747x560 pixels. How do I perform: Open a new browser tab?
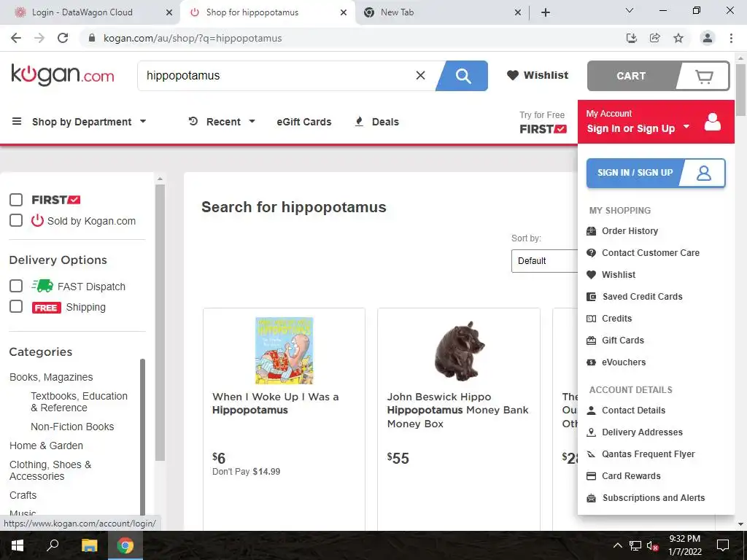click(546, 12)
